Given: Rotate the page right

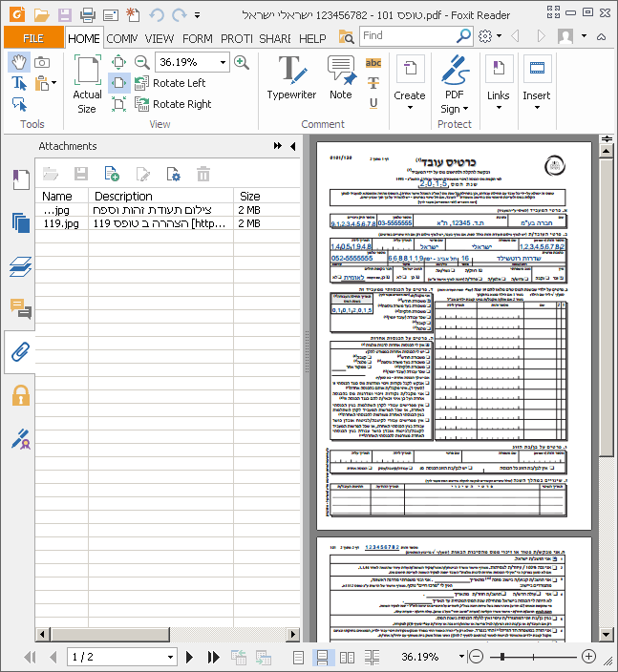Looking at the screenshot, I should tap(173, 104).
